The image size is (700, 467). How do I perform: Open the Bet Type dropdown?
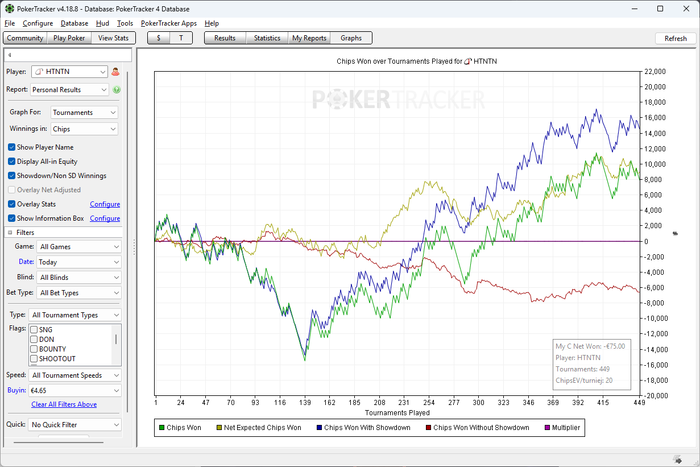(x=79, y=293)
